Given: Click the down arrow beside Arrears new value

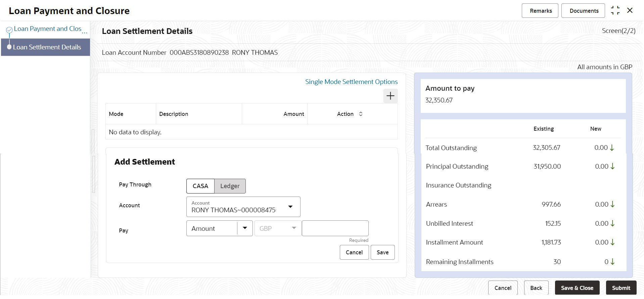Looking at the screenshot, I should tap(612, 204).
